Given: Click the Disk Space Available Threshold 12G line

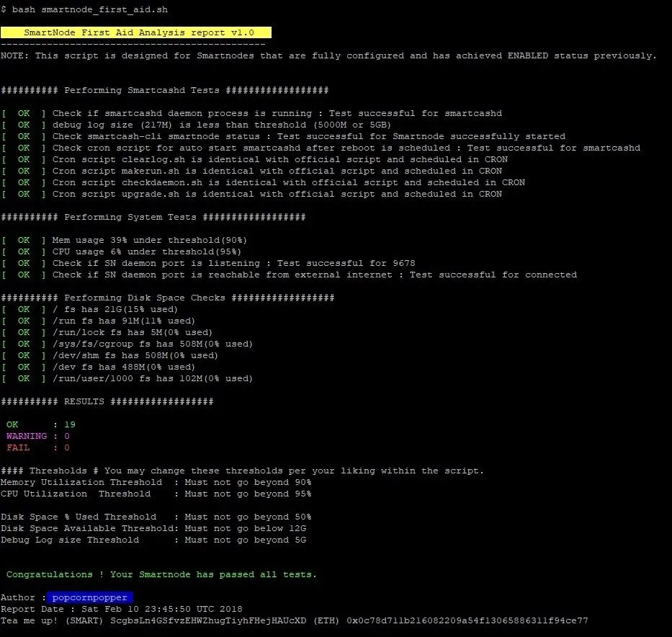Looking at the screenshot, I should [153, 529].
